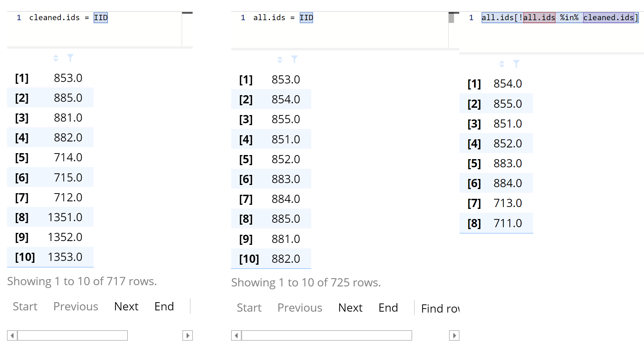Image resolution: width=644 pixels, height=363 pixels.
Task: Open filter funnel in the difference result table
Action: click(x=516, y=64)
